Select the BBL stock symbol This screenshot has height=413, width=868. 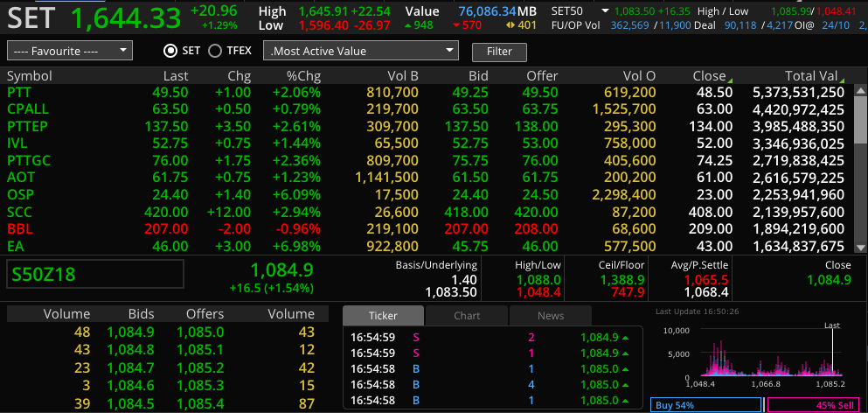pos(19,229)
